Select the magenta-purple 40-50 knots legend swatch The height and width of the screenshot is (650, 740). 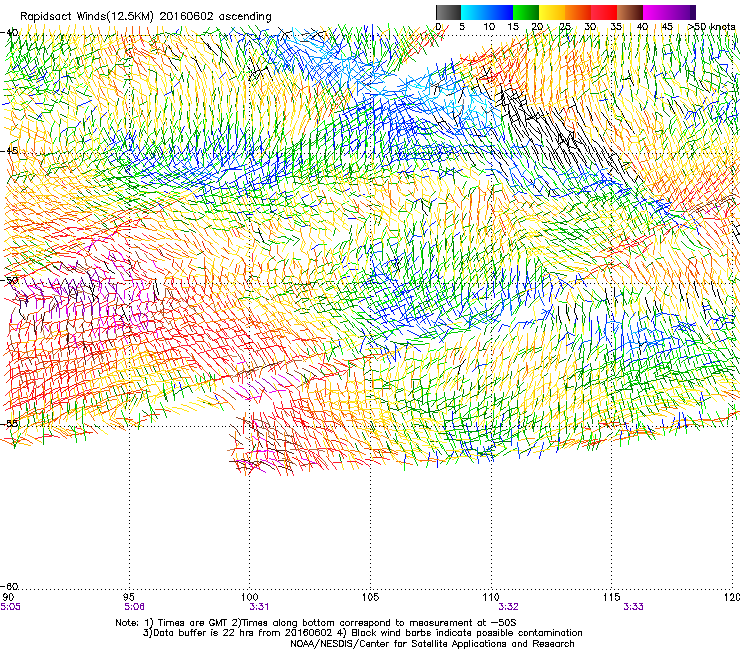[x=669, y=12]
